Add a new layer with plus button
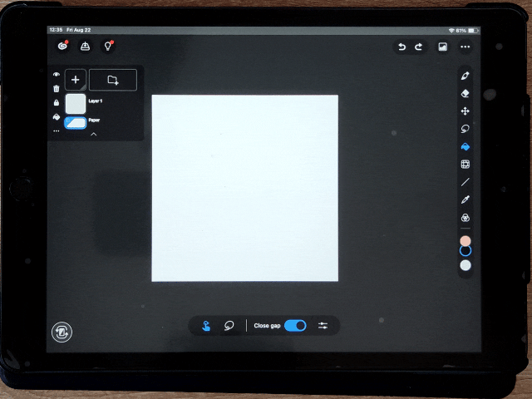532x399 pixels. click(x=76, y=80)
